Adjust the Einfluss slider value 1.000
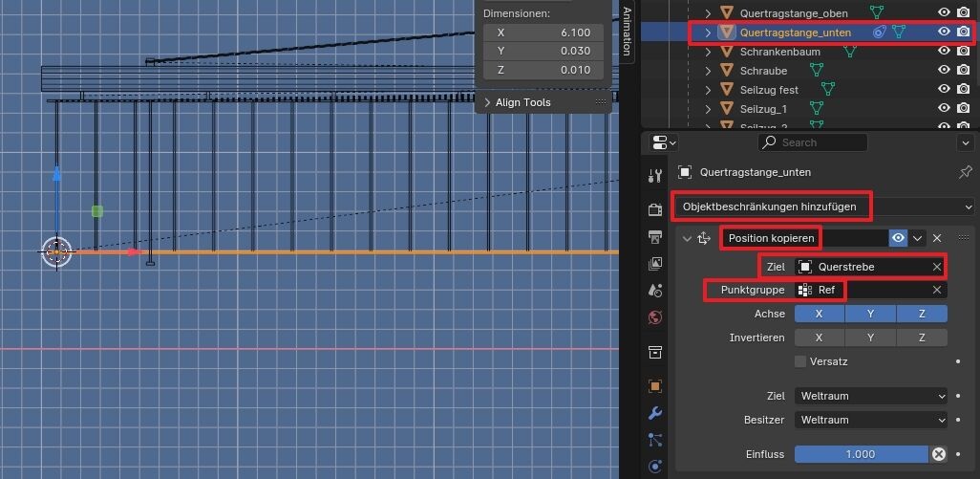 click(x=861, y=454)
